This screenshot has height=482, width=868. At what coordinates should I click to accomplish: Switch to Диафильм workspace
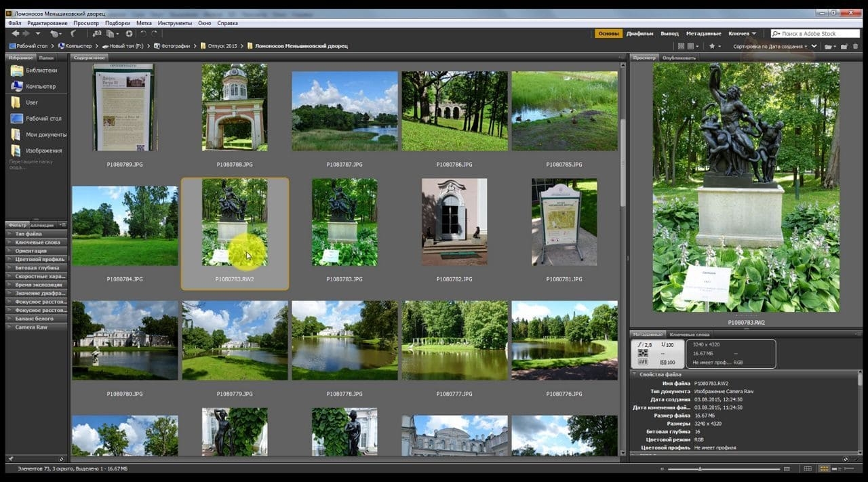point(639,33)
